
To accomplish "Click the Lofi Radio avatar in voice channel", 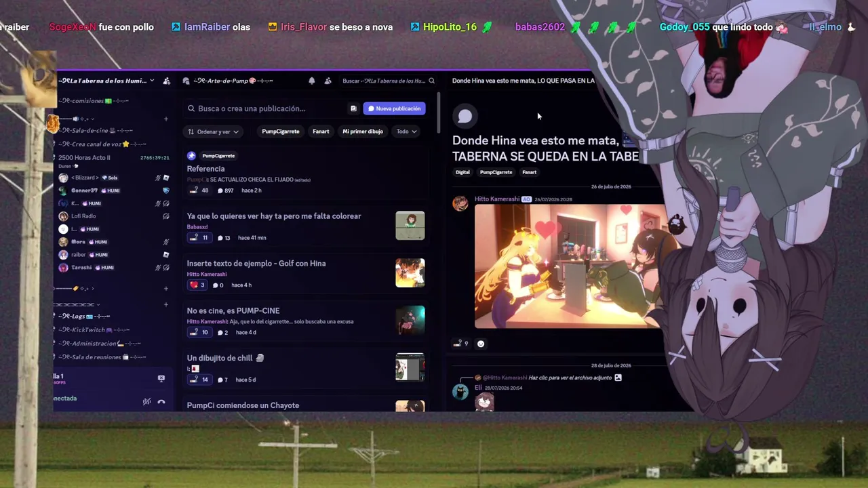I will pos(63,216).
